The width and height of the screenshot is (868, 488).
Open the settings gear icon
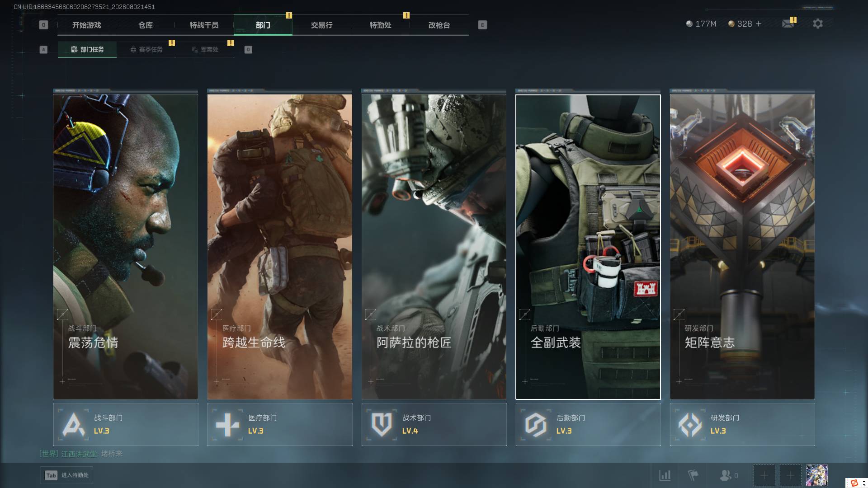point(817,23)
